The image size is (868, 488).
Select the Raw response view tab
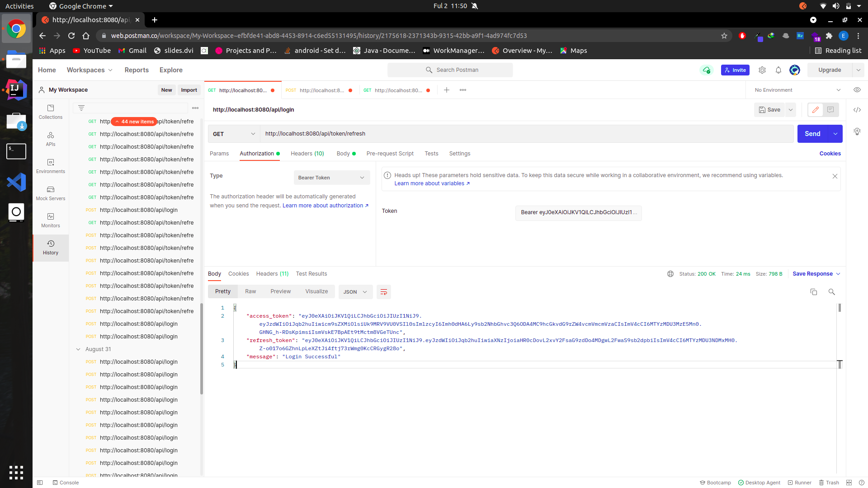click(250, 291)
